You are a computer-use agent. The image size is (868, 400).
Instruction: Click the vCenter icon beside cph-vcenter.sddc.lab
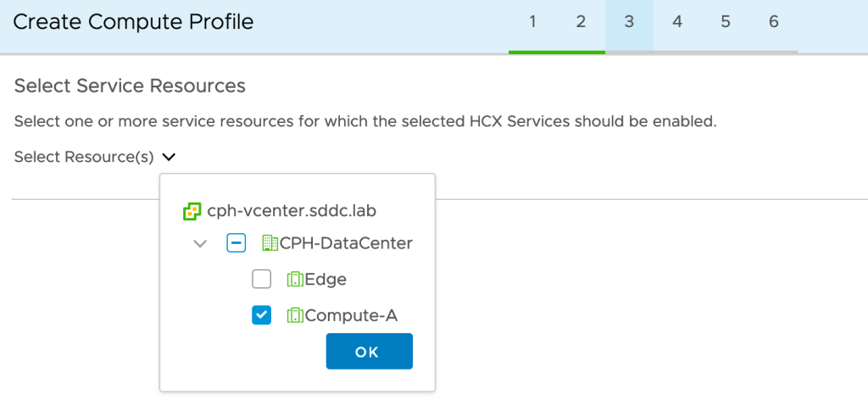point(192,212)
